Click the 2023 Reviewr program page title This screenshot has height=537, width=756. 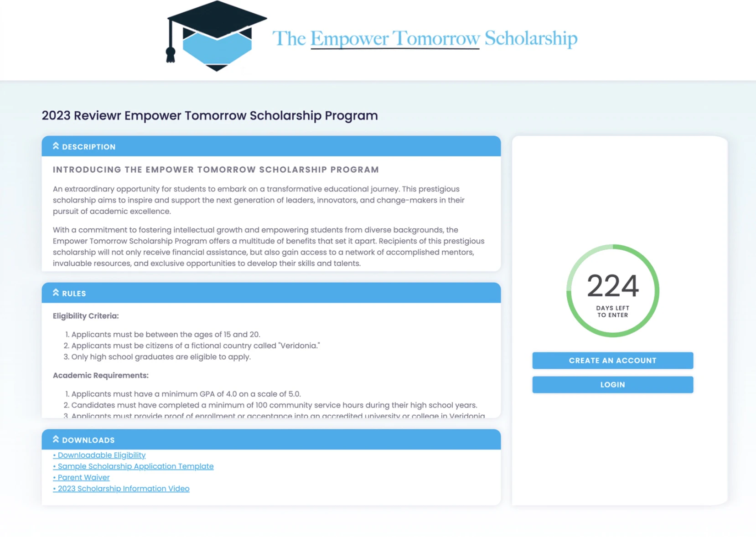pos(209,116)
